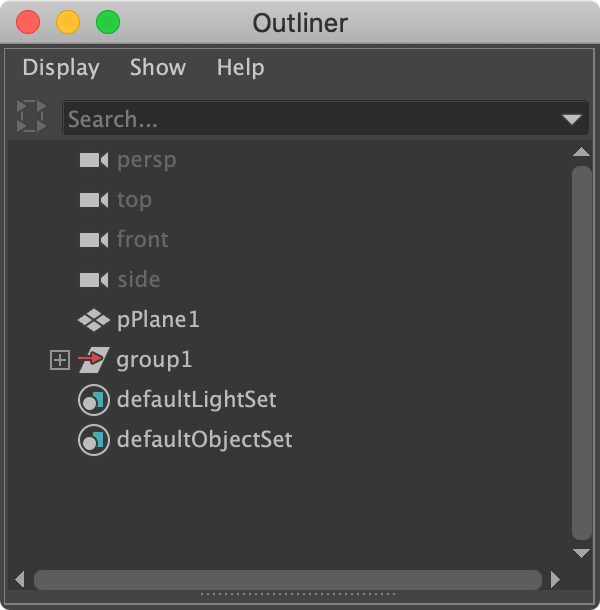
Task: Click the group1 transform icon
Action: pos(93,360)
